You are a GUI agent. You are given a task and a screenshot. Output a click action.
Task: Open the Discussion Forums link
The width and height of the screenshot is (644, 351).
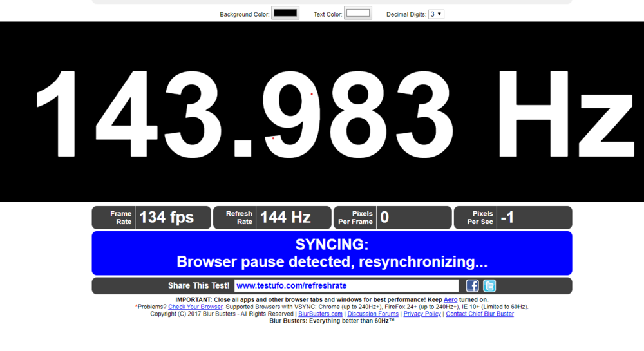coord(373,314)
